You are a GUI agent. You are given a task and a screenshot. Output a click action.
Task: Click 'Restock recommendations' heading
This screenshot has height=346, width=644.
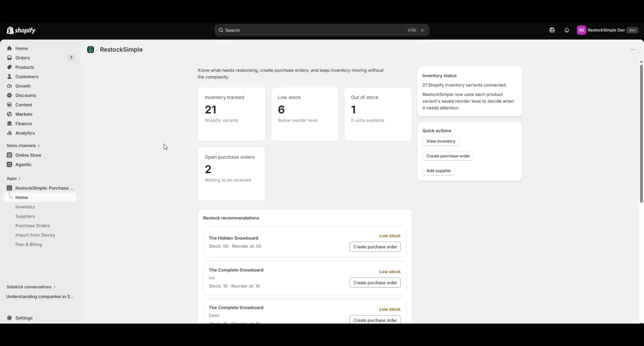click(x=231, y=218)
